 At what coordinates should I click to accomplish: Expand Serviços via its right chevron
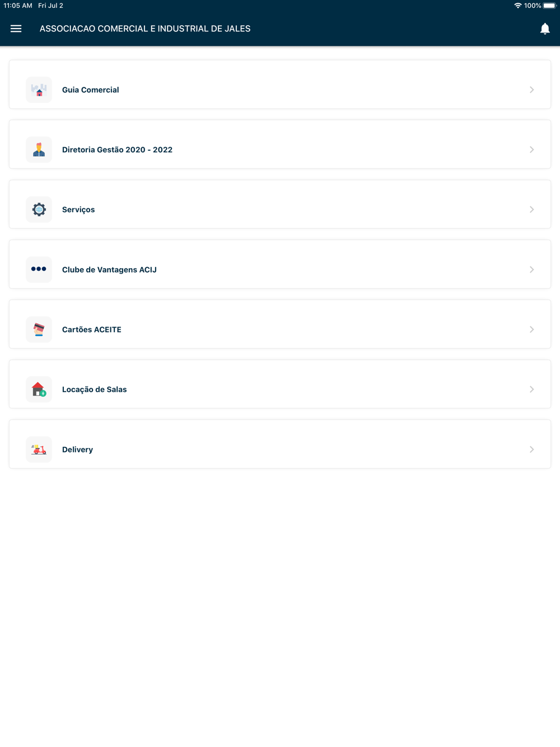point(532,209)
